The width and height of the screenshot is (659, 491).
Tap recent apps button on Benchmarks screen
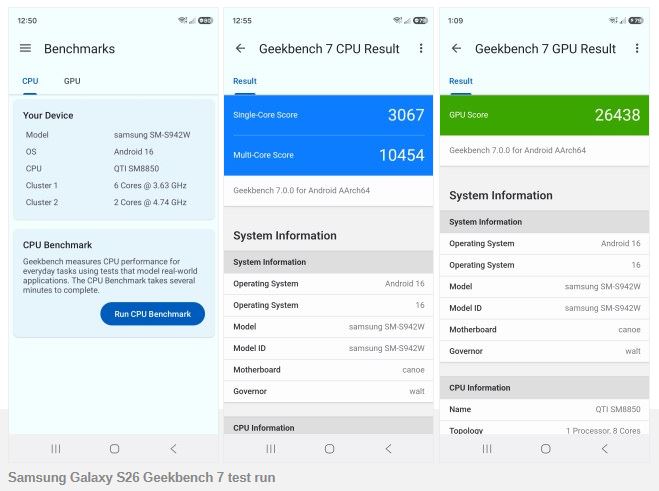(x=56, y=449)
